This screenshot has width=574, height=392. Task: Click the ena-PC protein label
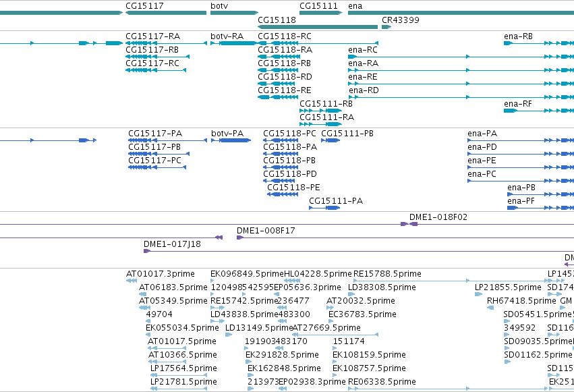click(482, 174)
